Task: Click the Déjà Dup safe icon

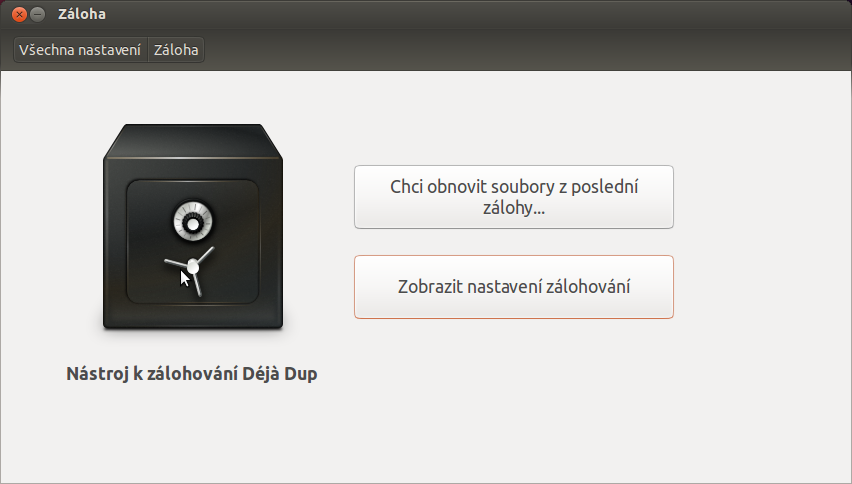Action: (x=193, y=227)
